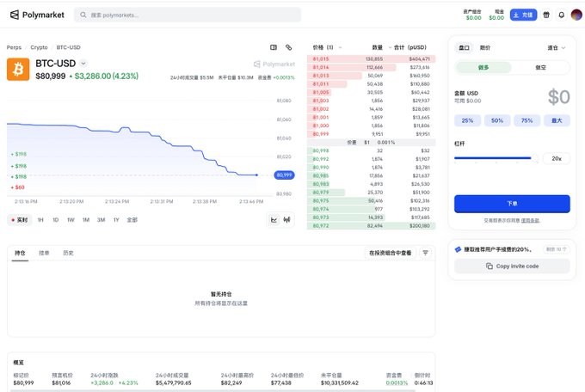Click the $0 amount input
585x392 pixels.
click(558, 97)
